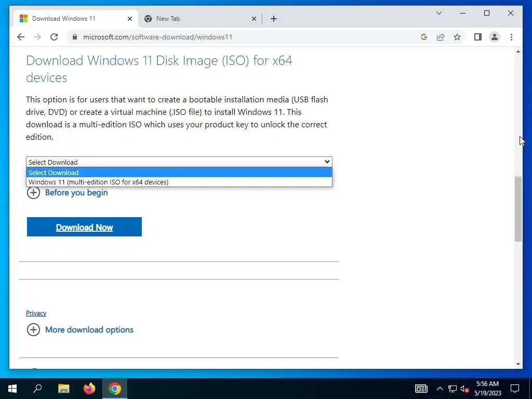Reload the Windows 11 download page
Viewport: 532px width, 399px height.
click(x=54, y=37)
